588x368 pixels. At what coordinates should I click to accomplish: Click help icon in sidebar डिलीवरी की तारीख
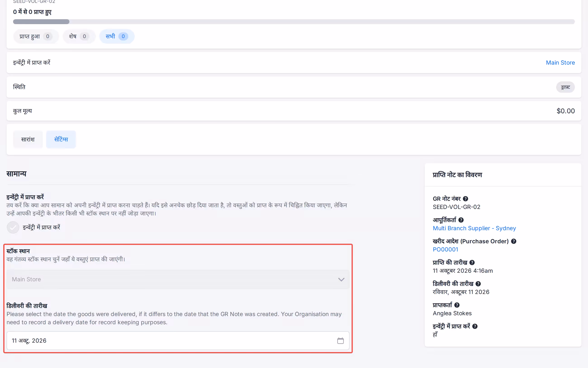pos(478,284)
